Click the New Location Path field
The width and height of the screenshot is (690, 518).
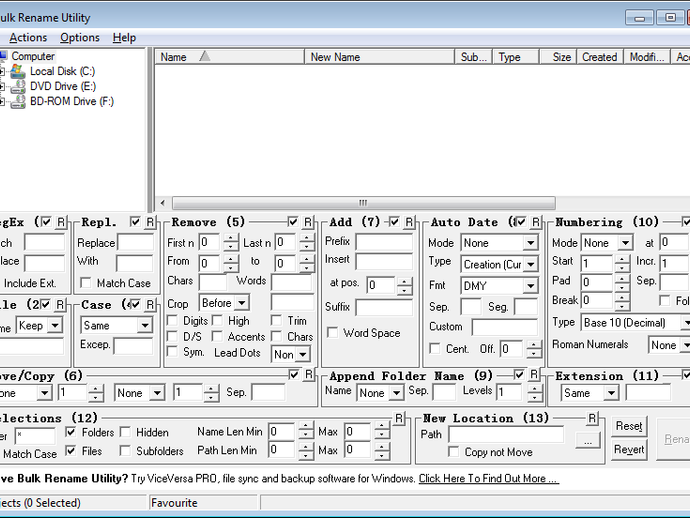[x=506, y=434]
